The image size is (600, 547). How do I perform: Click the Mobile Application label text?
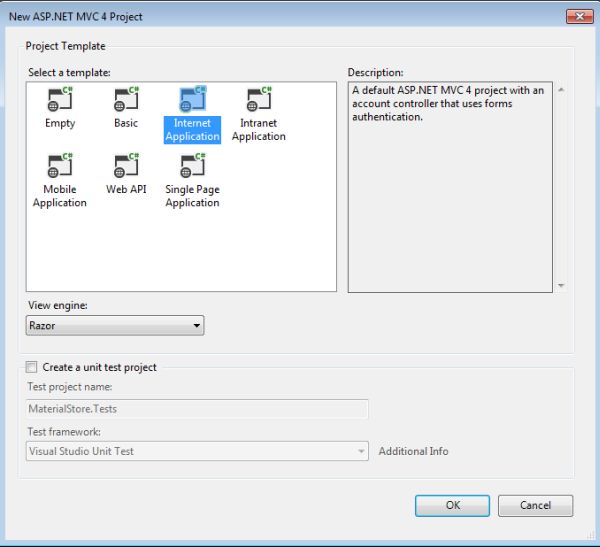coord(60,196)
